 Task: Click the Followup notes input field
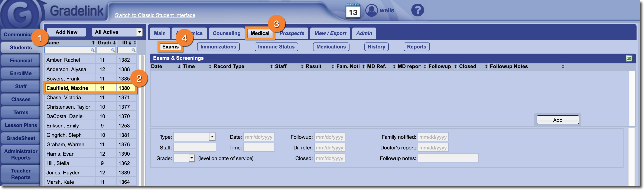448,158
